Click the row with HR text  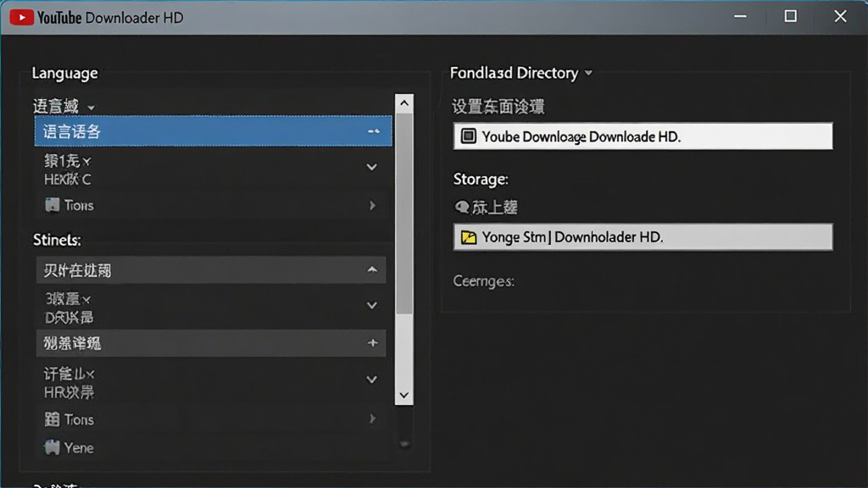pos(211,383)
